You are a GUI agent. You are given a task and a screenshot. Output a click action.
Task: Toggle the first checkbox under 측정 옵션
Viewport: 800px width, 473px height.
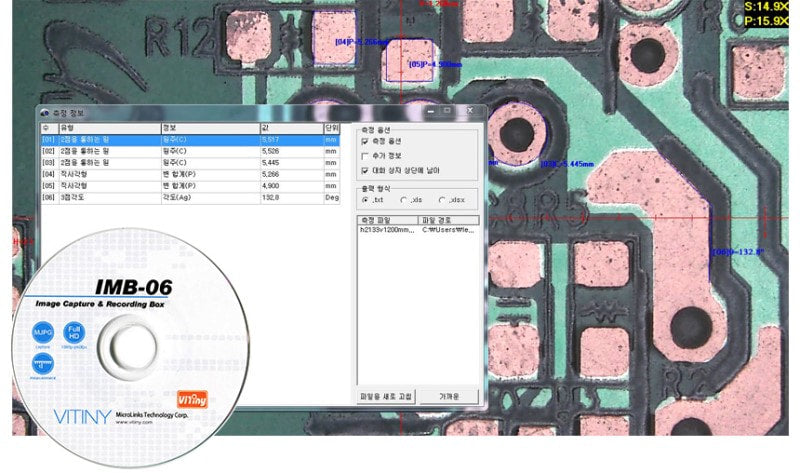pos(366,142)
